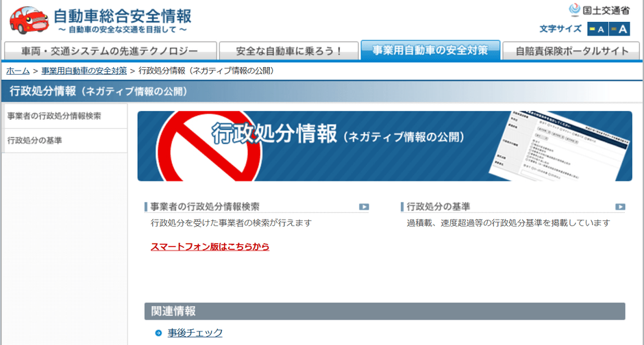The image size is (644, 345).
Task: Choose 事業者の行政処分情報検索 in the sidebar
Action: tap(65, 116)
